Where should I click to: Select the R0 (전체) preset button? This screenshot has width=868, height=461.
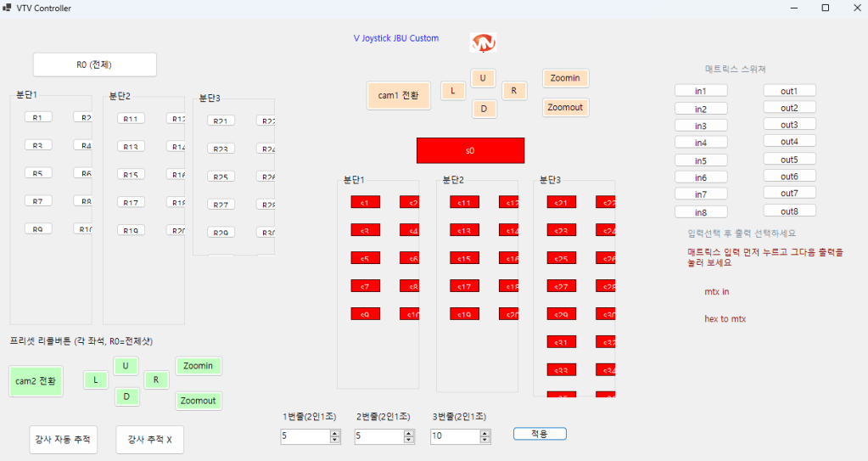(x=94, y=65)
